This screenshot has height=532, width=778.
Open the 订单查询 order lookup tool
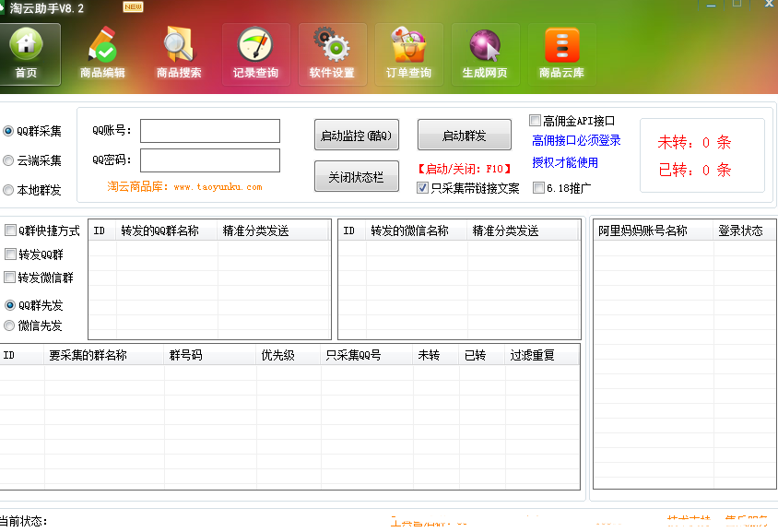click(x=407, y=53)
